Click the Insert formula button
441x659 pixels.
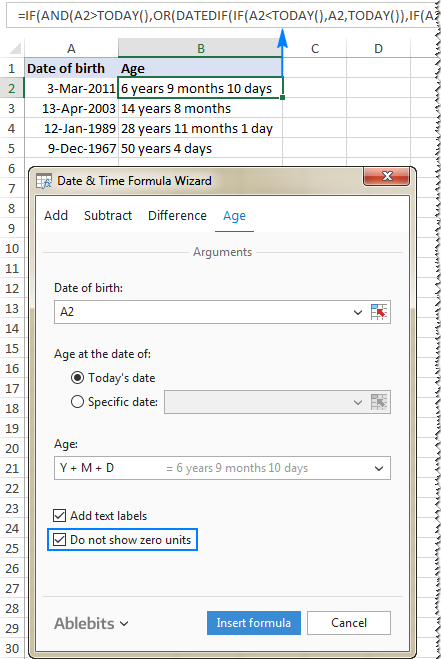254,623
